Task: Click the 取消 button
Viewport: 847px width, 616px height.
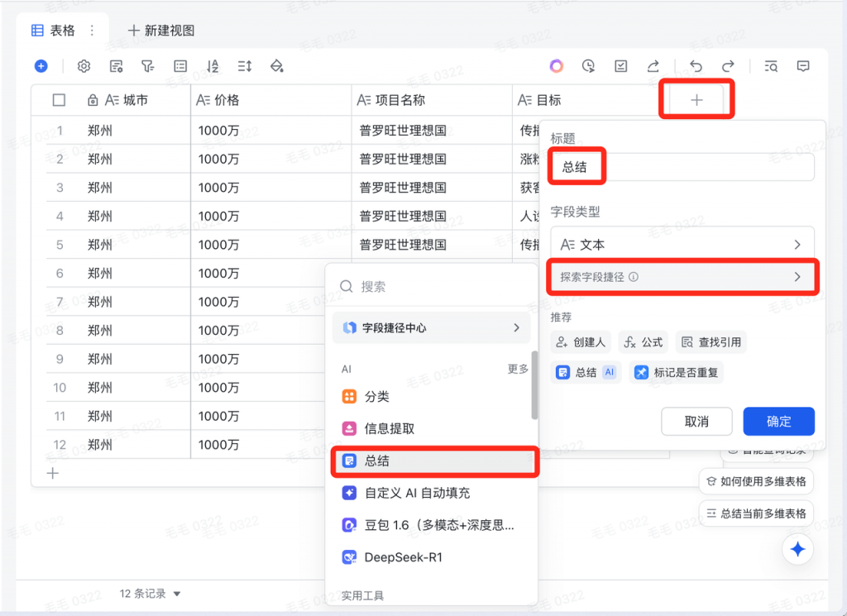Action: tap(696, 421)
